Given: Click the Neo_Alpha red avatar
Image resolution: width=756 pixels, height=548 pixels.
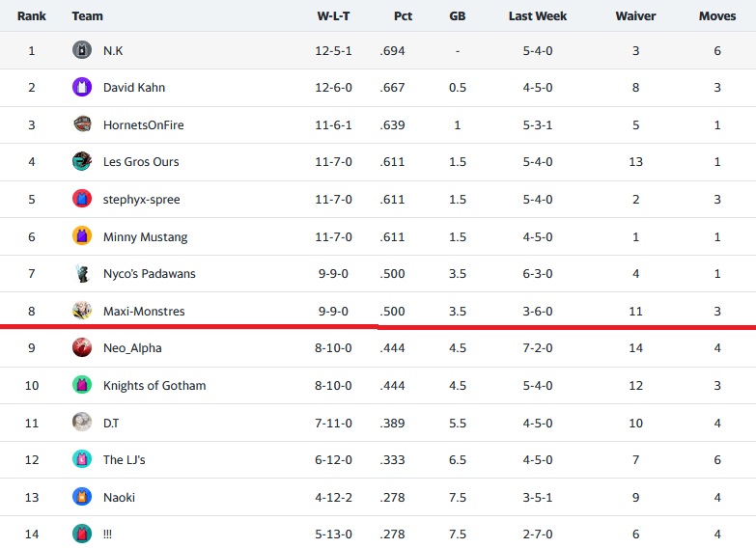Looking at the screenshot, I should coord(82,347).
